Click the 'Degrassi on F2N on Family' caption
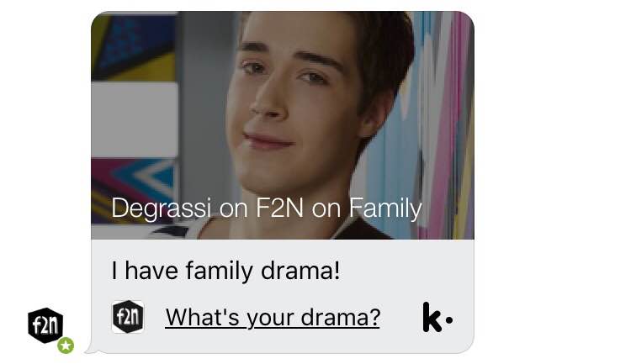The width and height of the screenshot is (631, 364). point(267,208)
